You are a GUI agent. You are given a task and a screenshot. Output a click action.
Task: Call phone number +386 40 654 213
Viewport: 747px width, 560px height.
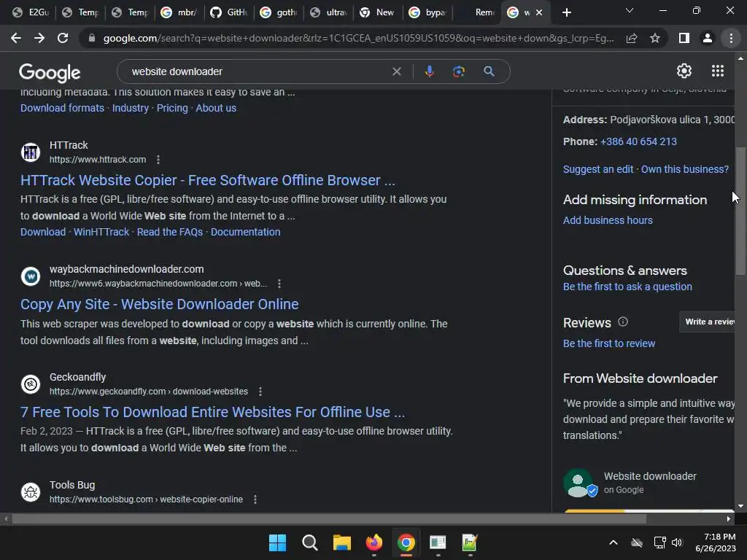638,141
